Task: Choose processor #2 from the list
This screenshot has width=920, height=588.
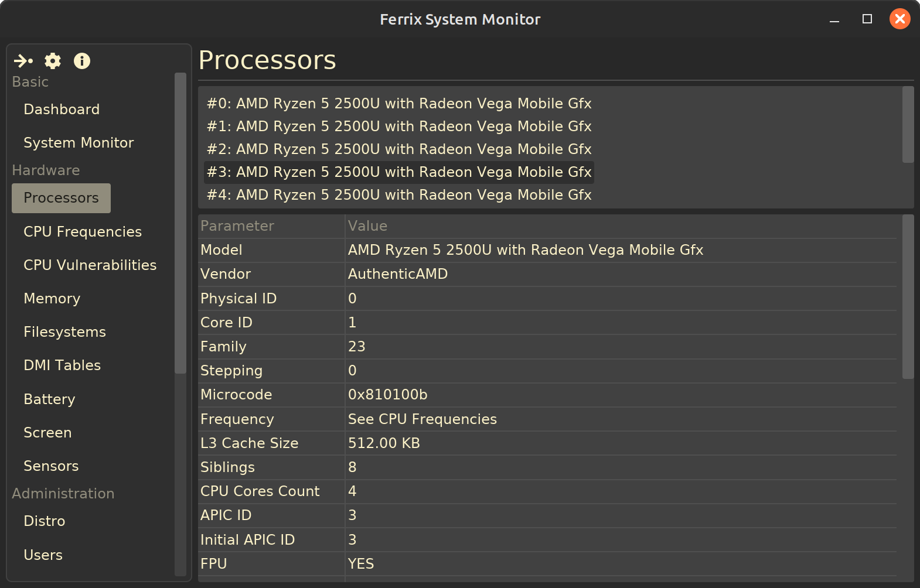Action: 398,149
